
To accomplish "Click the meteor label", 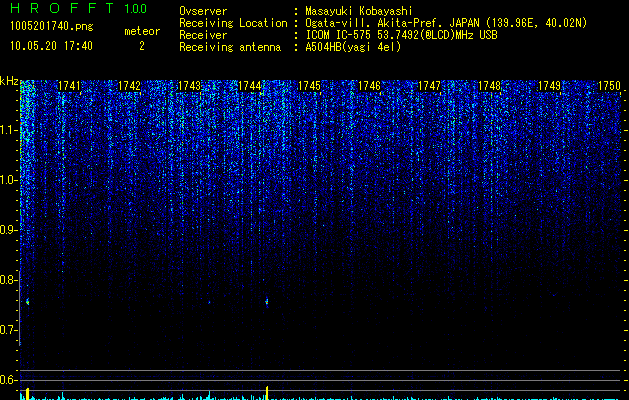I will click(x=142, y=31).
